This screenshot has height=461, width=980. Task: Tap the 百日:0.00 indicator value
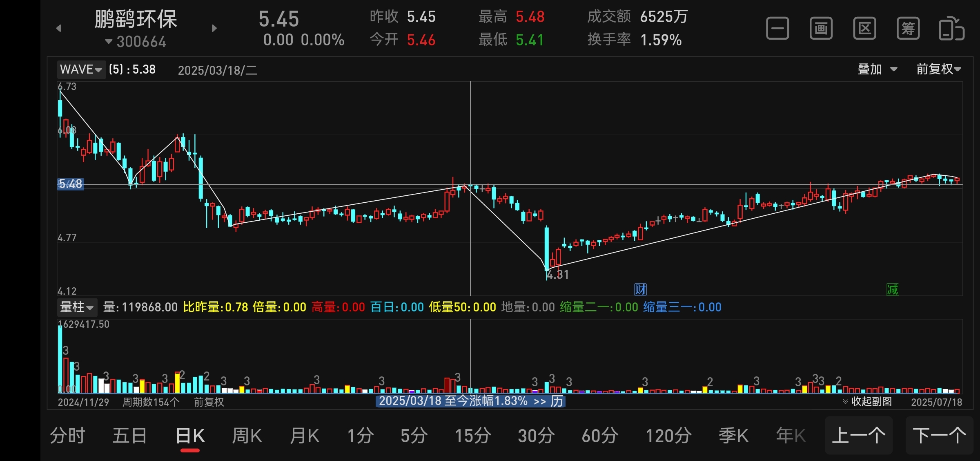[397, 307]
